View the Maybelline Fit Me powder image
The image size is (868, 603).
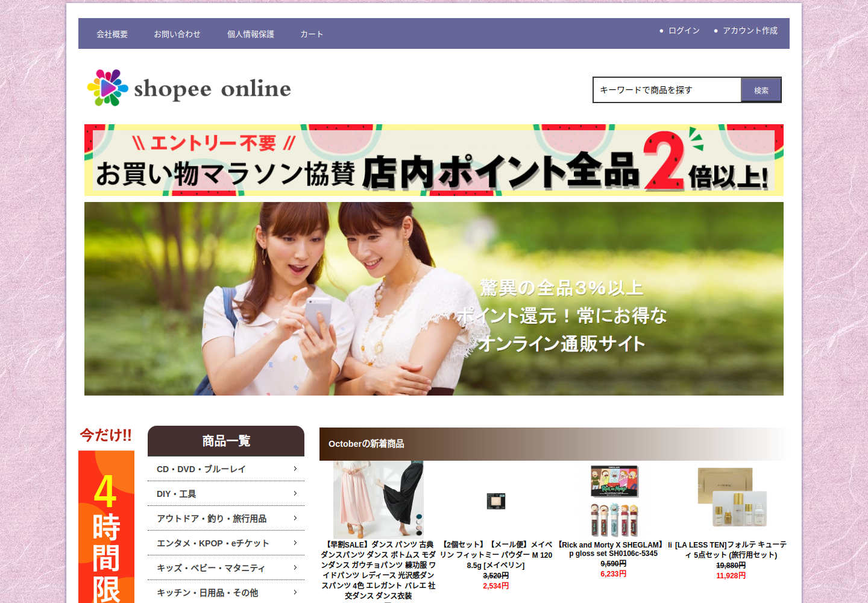tap(496, 501)
